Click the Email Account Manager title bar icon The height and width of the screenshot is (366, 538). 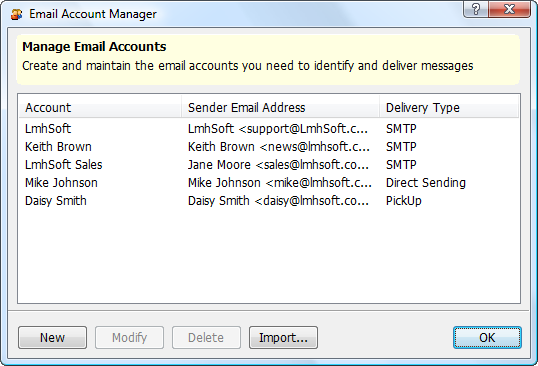(16, 14)
